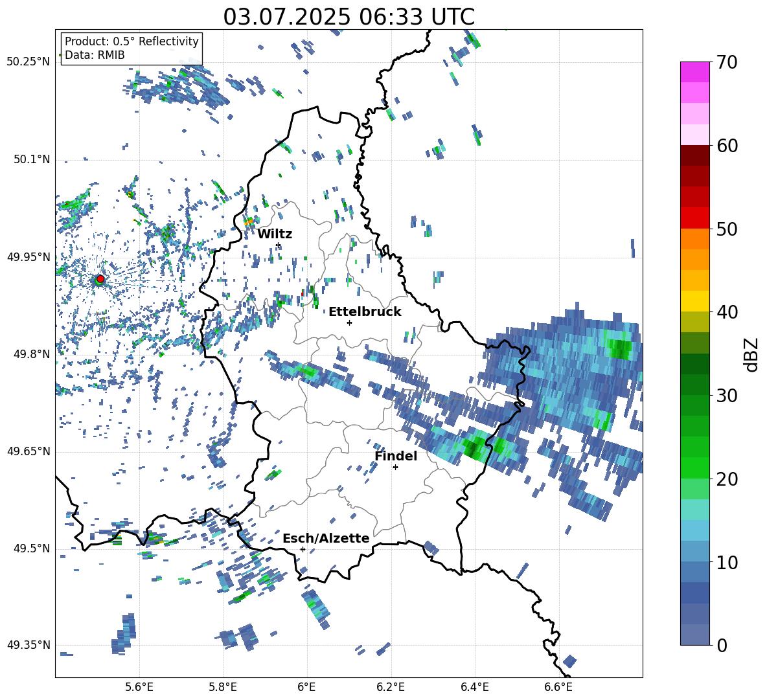Click the Esch/Alzette station cross marker
The image size is (767, 700).
point(303,549)
